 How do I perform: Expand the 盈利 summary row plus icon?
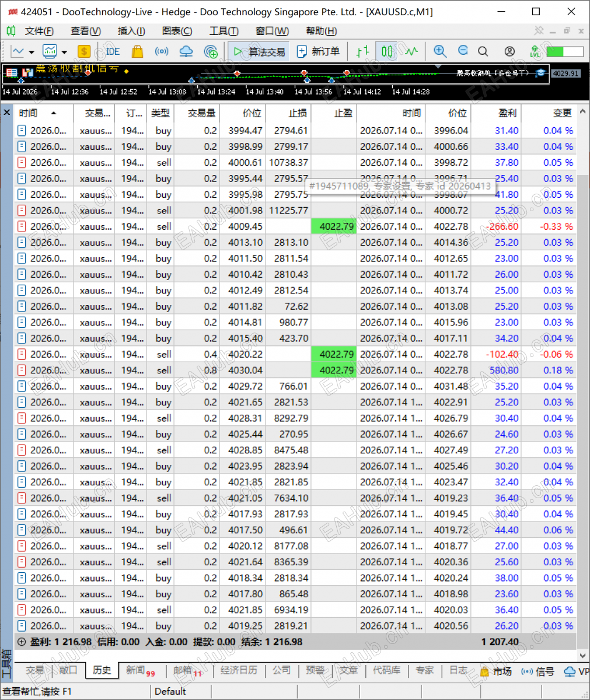pyautogui.click(x=22, y=642)
